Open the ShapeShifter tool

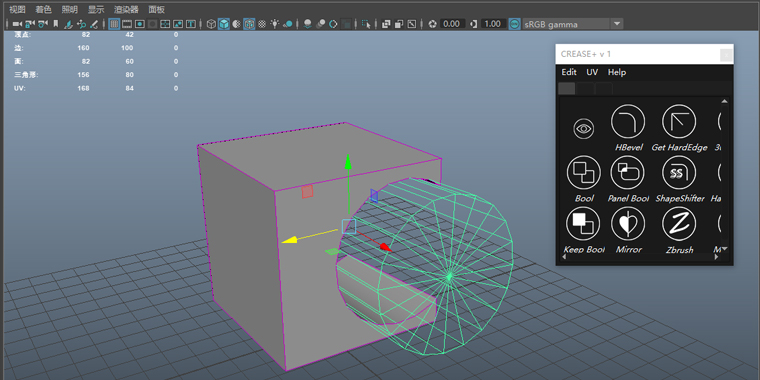click(x=679, y=173)
